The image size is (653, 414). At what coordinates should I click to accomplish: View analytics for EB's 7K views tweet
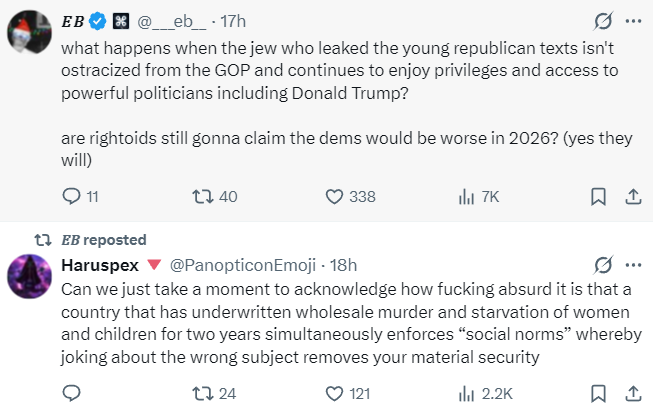(466, 197)
